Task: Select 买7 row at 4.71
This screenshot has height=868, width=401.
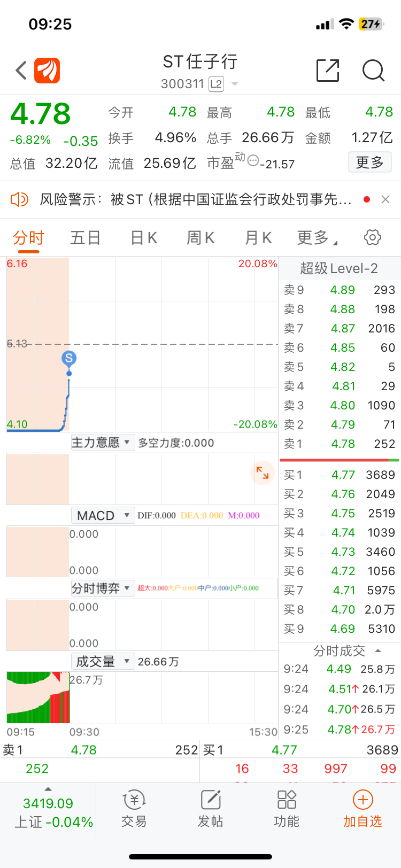Action: [x=340, y=590]
